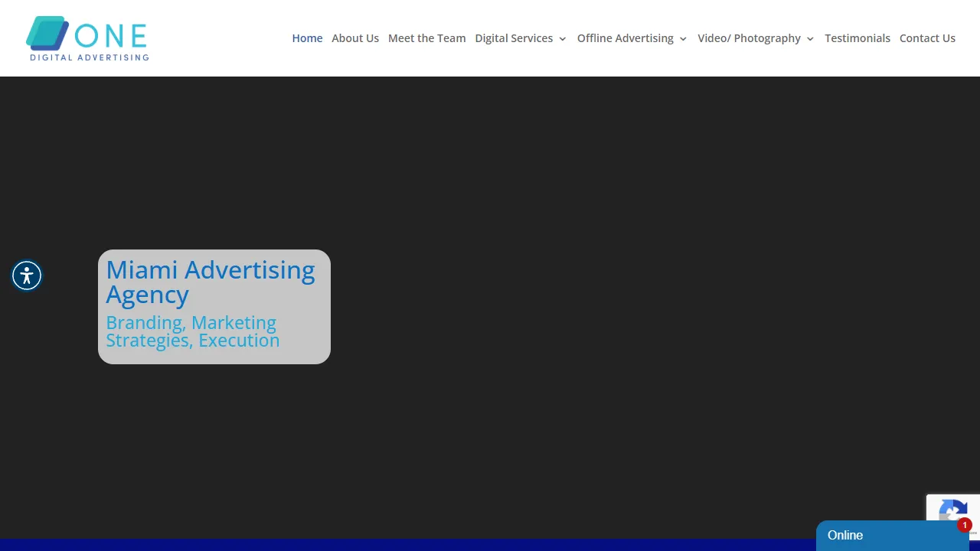Open the accessibility options widget
Screen dimensions: 980x551
pos(27,275)
